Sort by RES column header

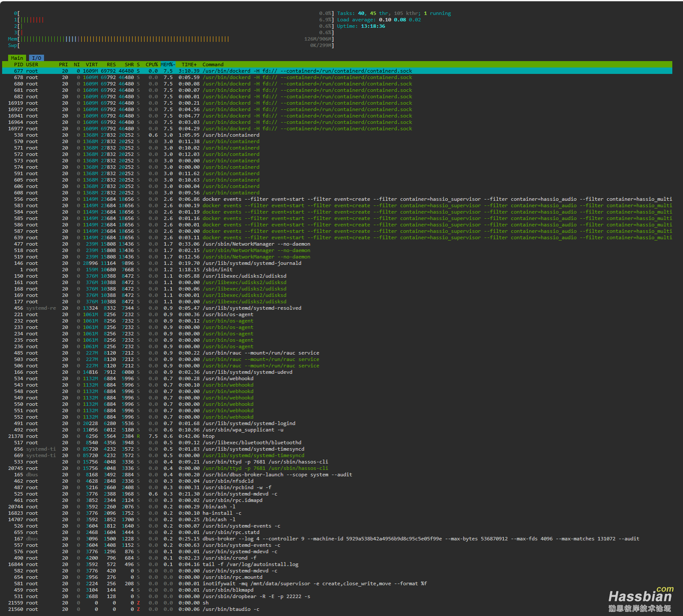click(111, 65)
